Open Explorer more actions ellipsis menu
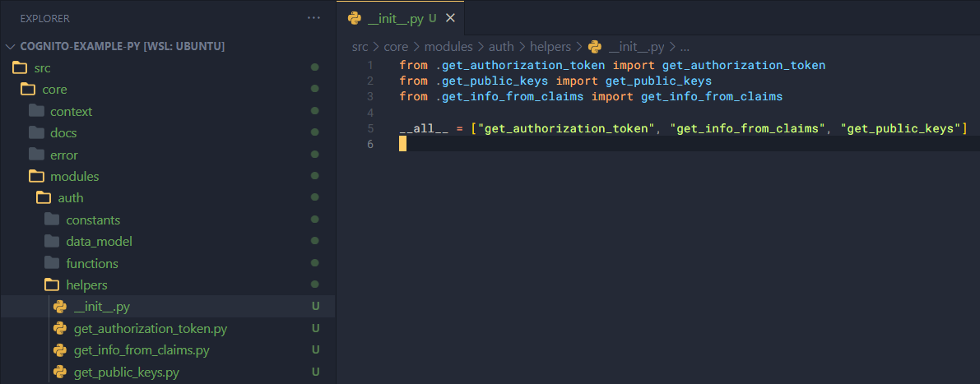 314,18
